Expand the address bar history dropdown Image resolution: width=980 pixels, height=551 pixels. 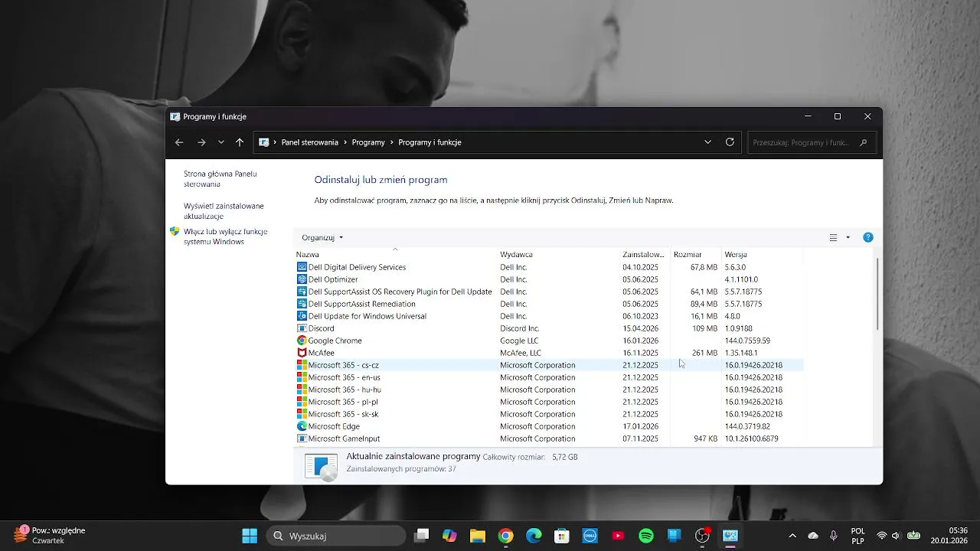(708, 142)
